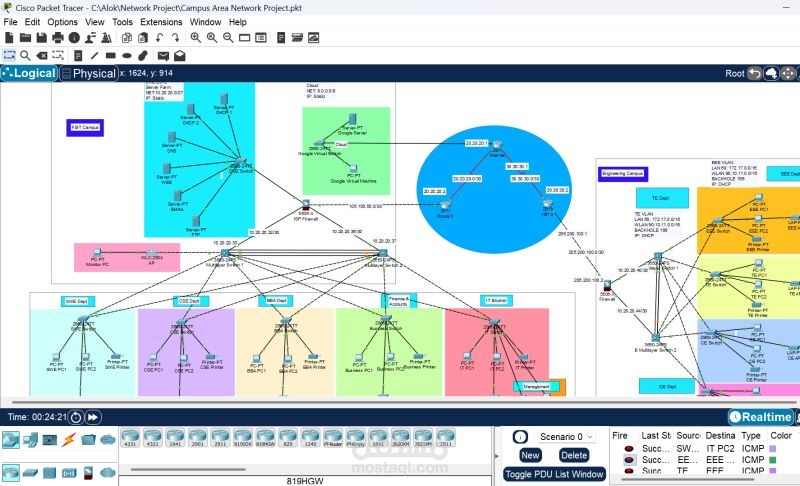This screenshot has width=800, height=486.
Task: Select the Multiuser Connection cloud category
Action: (x=108, y=439)
